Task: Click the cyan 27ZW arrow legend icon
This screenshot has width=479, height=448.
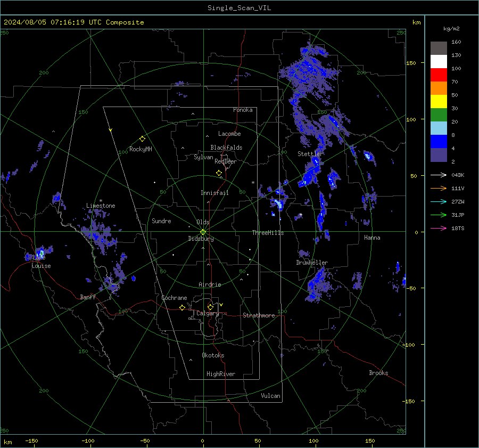Action: 439,202
